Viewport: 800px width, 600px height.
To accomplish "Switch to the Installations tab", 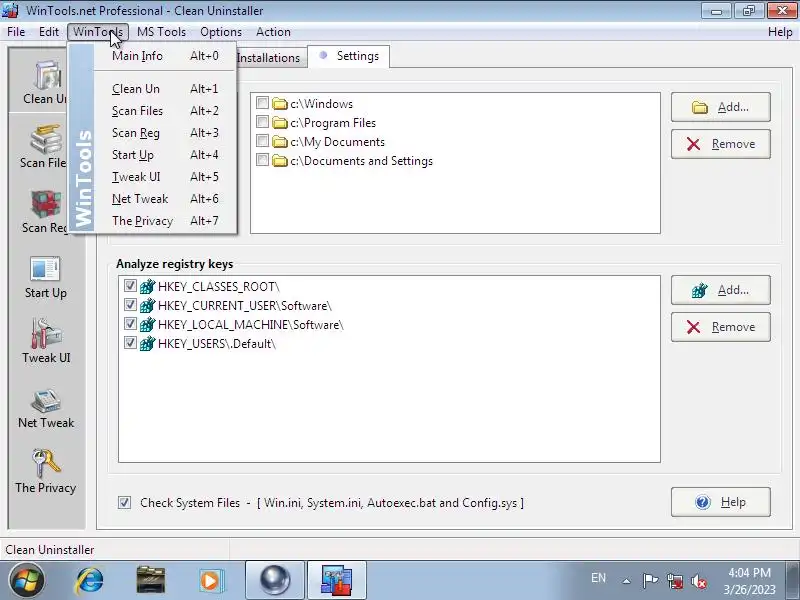I will pyautogui.click(x=270, y=58).
